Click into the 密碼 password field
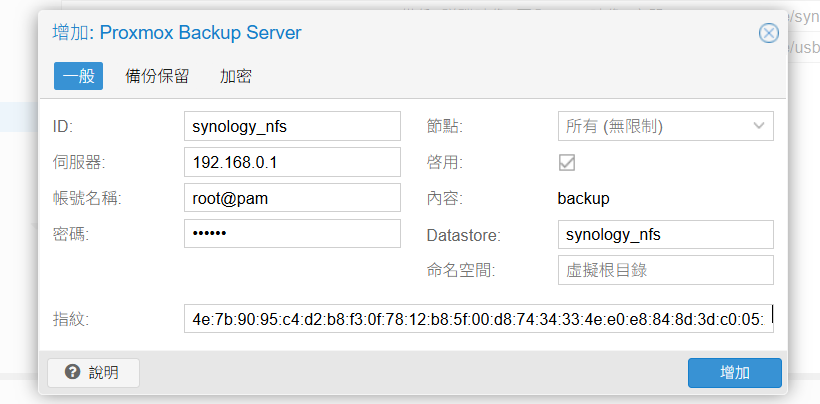This screenshot has width=820, height=404. pos(292,234)
